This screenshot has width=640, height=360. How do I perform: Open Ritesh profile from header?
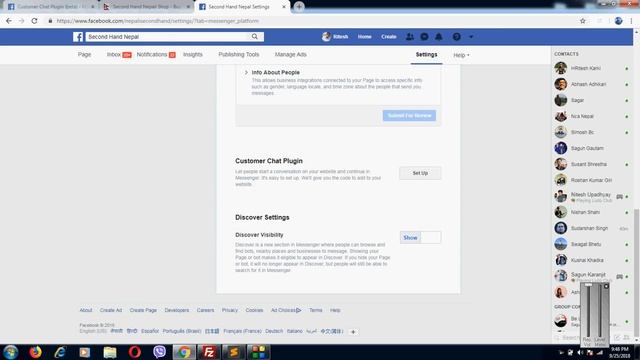(x=335, y=37)
